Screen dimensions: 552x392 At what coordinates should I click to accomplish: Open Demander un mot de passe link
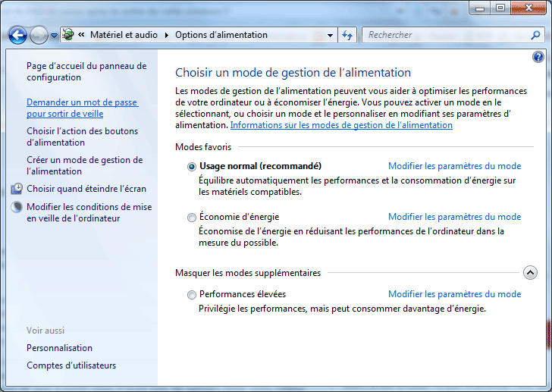(x=83, y=108)
